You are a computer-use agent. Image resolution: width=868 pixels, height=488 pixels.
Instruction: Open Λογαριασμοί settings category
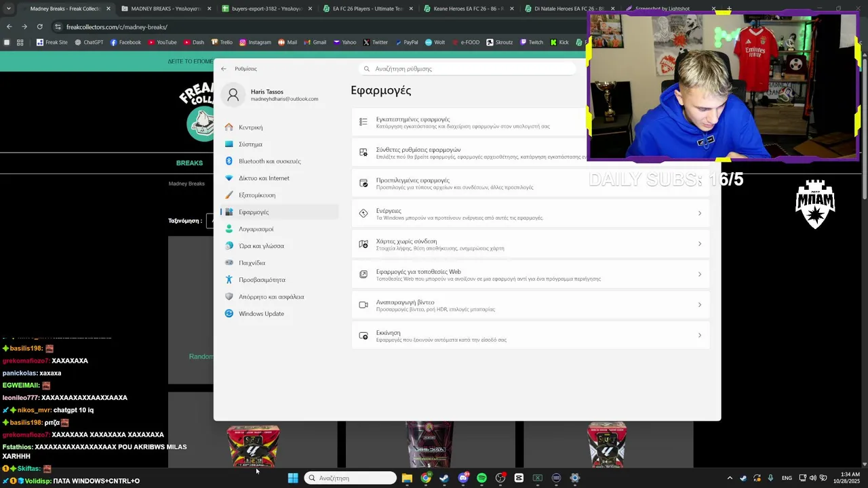click(279, 229)
